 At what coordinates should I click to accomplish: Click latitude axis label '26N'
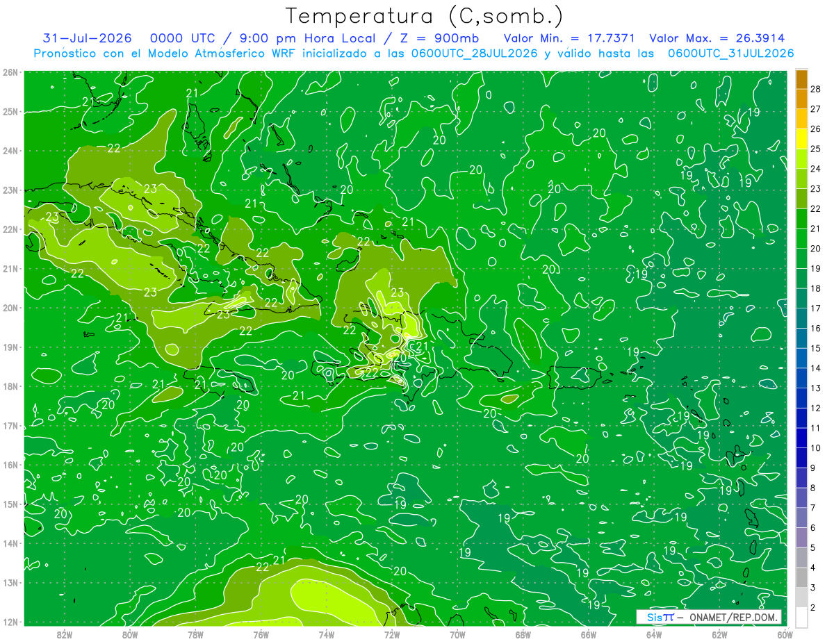point(10,72)
